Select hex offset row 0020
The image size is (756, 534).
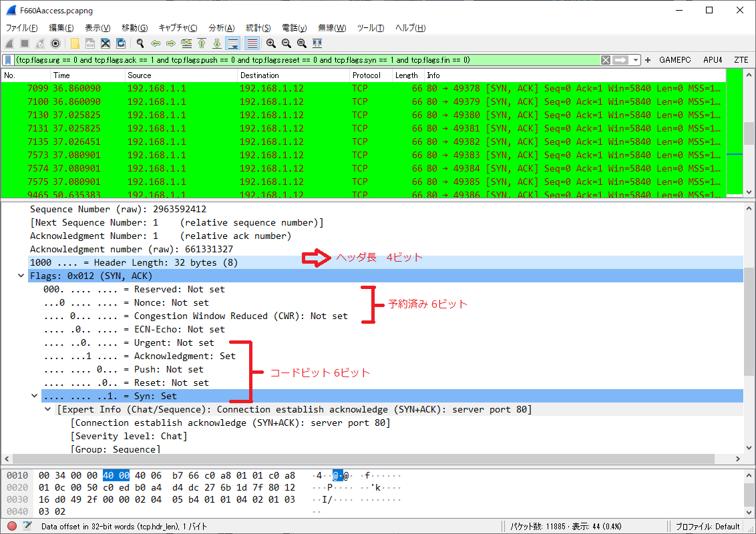point(17,488)
